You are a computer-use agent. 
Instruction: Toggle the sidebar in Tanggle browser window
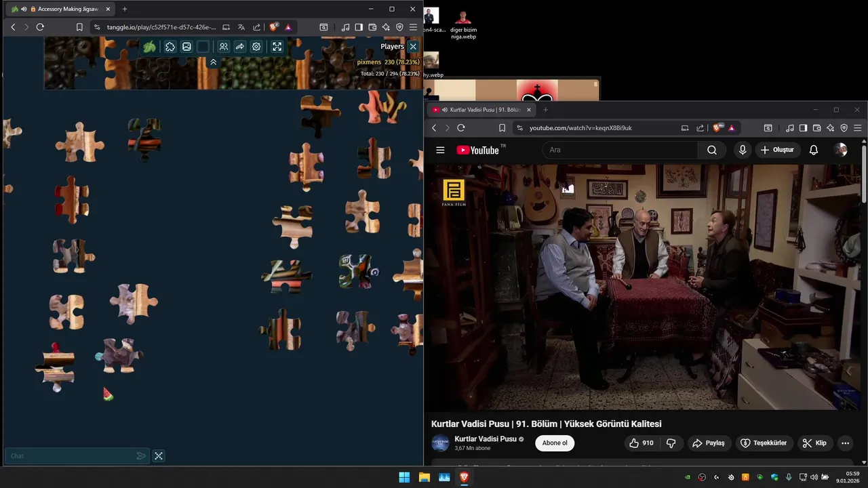coord(359,27)
